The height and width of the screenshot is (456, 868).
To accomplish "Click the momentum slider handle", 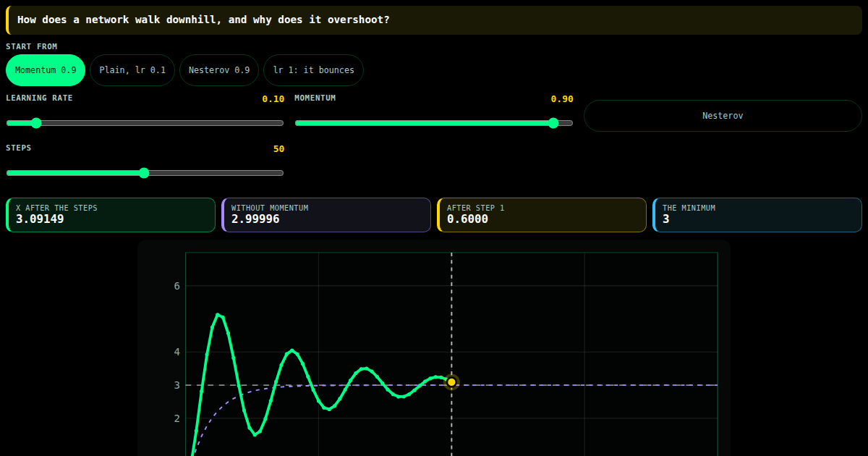I will point(553,123).
